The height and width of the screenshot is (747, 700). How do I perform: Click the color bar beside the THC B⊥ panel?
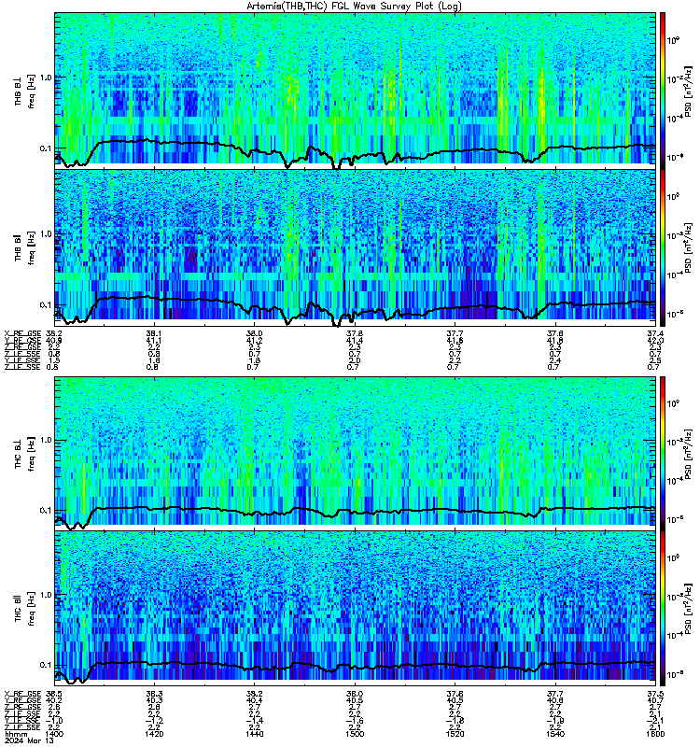click(x=663, y=453)
